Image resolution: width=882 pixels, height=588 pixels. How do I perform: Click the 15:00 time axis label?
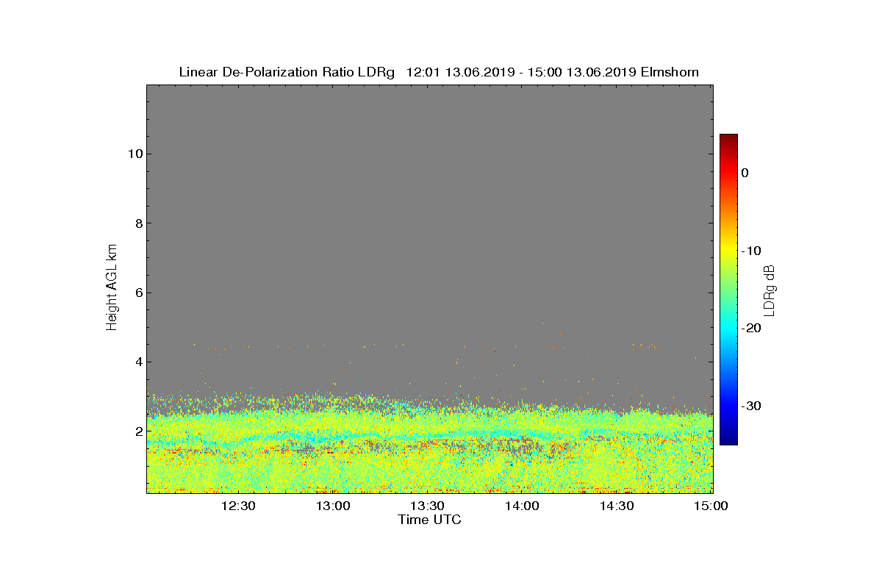(711, 506)
